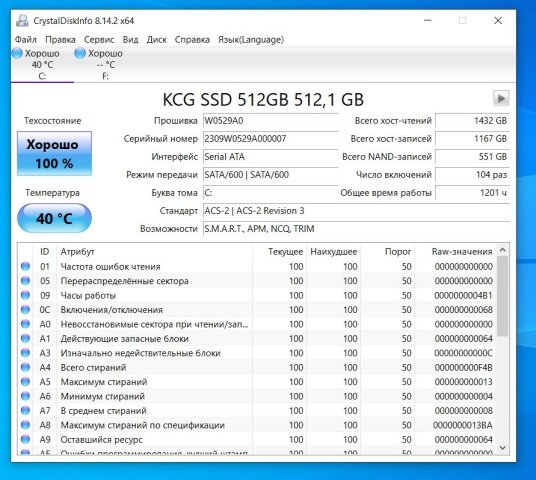Image resolution: width=536 pixels, height=480 pixels.
Task: Click the Прошивка field W0529A0
Action: (x=270, y=121)
